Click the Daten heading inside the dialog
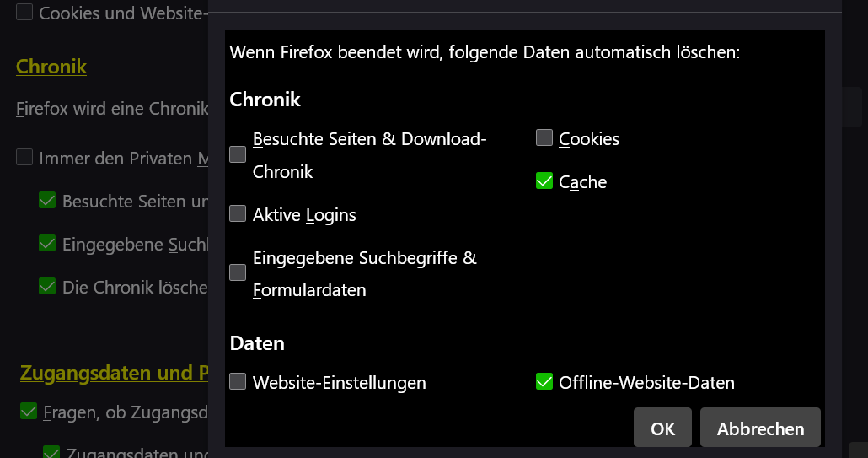Screen dimensions: 868x458 [257, 343]
